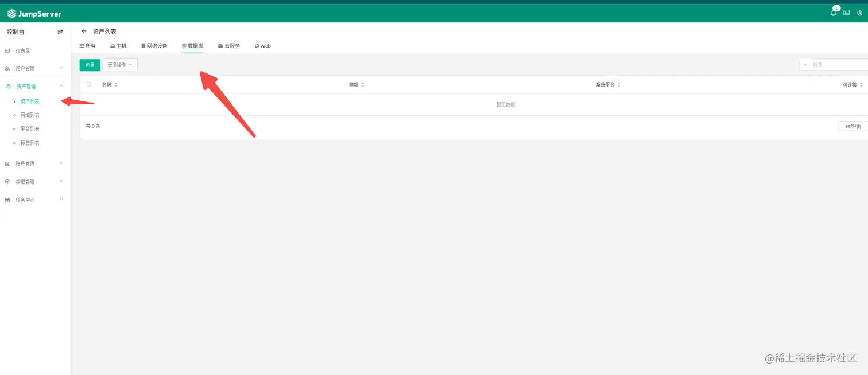The height and width of the screenshot is (375, 868).
Task: Click the 用户管理 users icon
Action: pyautogui.click(x=7, y=68)
